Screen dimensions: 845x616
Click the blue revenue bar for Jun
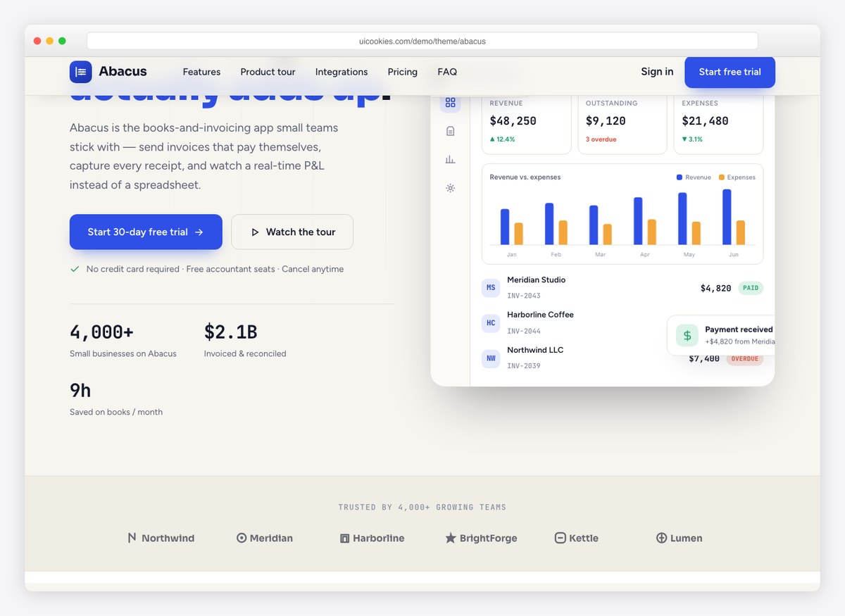point(727,217)
